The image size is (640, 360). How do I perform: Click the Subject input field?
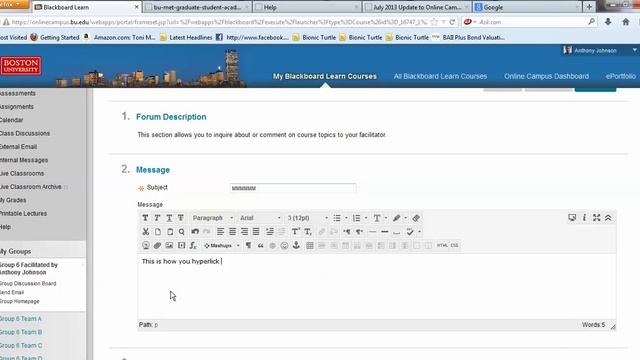pos(293,188)
